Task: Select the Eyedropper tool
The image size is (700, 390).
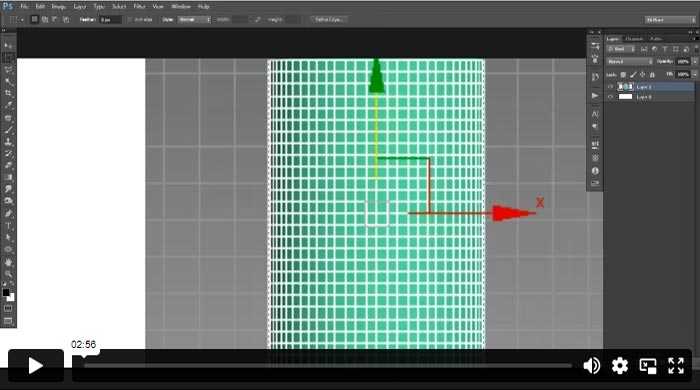Action: [8, 106]
